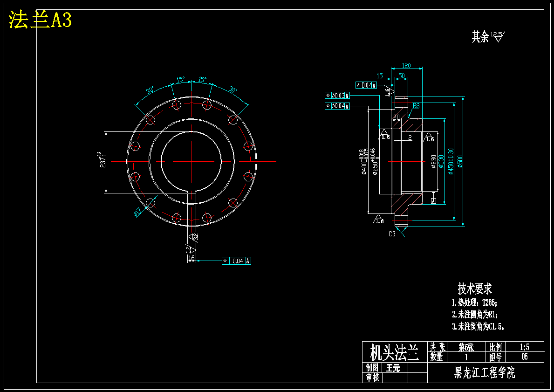Click the ø230 diameter dimension
The image size is (554, 392).
tap(433, 162)
